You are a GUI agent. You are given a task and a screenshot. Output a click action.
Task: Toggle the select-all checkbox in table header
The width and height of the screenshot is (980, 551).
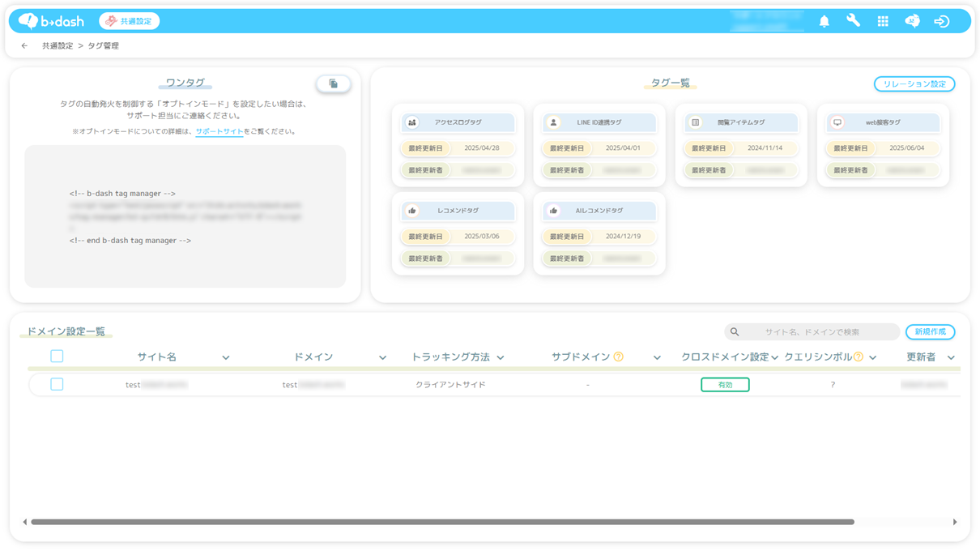(x=57, y=357)
